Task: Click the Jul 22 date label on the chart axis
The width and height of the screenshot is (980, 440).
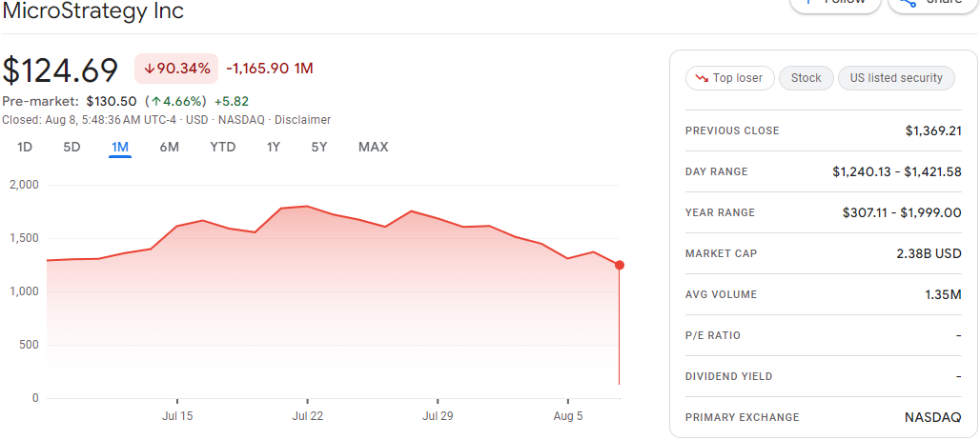Action: click(307, 416)
